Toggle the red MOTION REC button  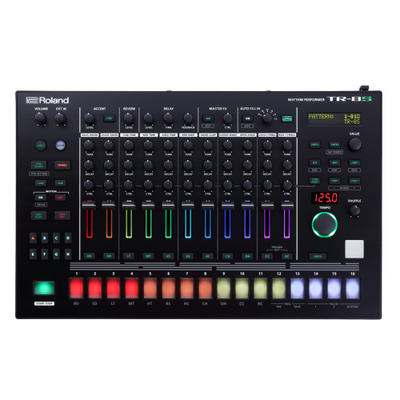tap(60, 197)
